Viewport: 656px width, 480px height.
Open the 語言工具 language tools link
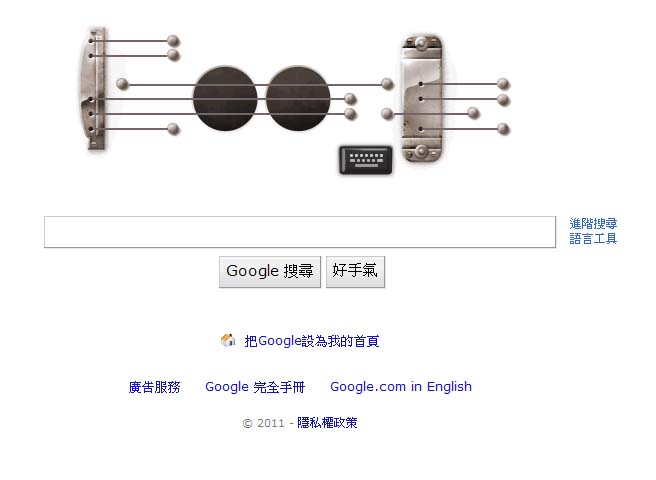[593, 239]
